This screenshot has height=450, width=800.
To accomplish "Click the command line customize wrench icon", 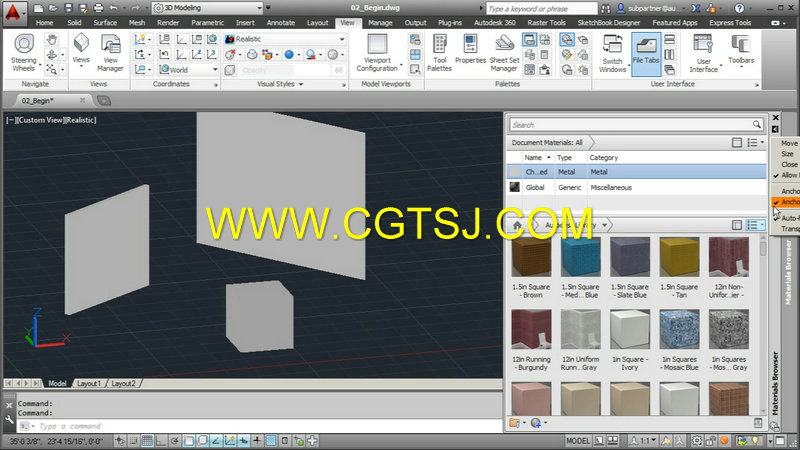I will [9, 419].
